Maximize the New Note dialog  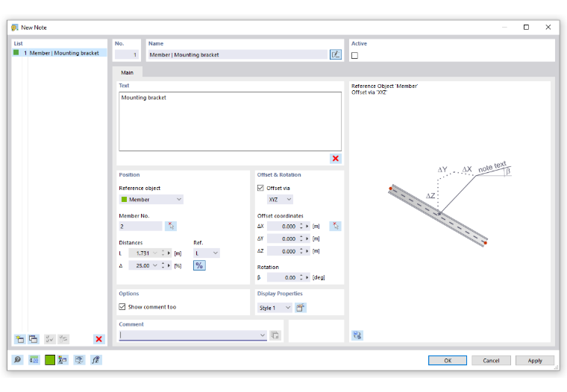coord(526,27)
